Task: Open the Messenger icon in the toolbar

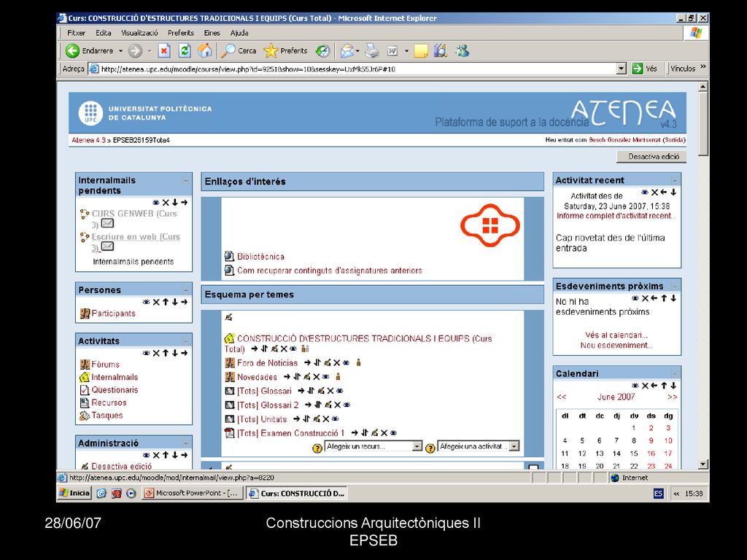Action: click(x=462, y=50)
